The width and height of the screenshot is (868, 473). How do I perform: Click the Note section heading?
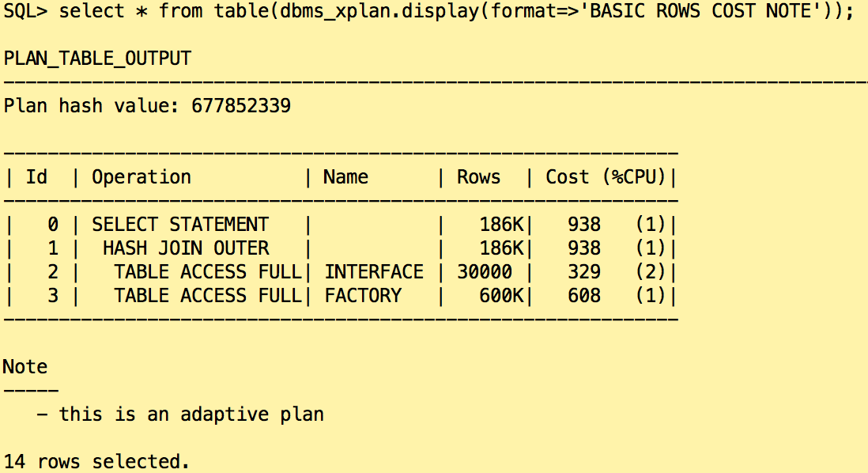click(25, 367)
